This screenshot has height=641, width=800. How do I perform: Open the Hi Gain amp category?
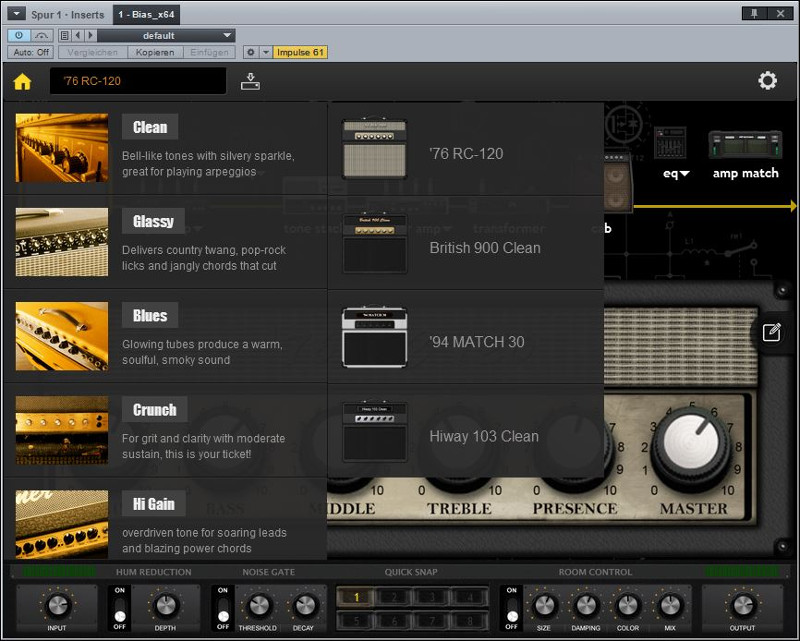coord(165,521)
